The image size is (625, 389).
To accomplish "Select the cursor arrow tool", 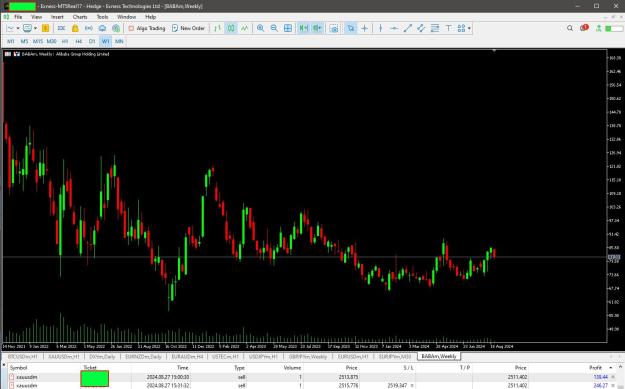I will pos(350,28).
